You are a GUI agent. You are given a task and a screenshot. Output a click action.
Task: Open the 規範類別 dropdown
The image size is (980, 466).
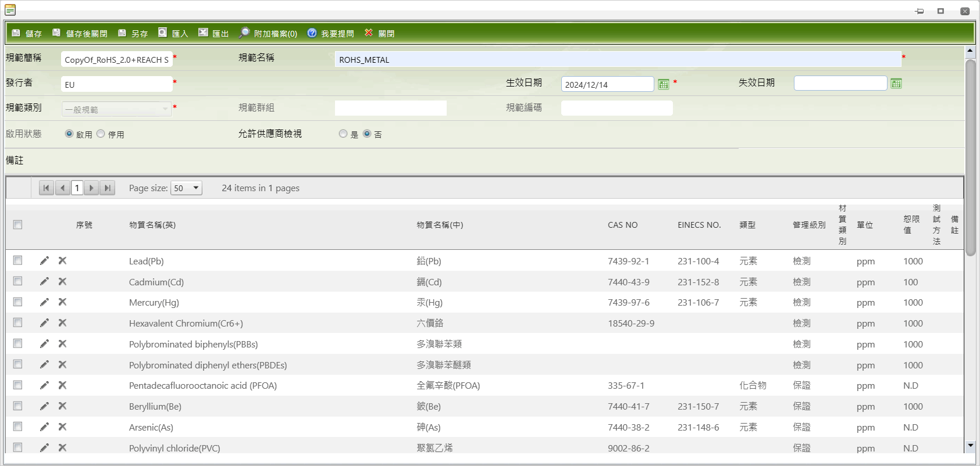coord(116,109)
